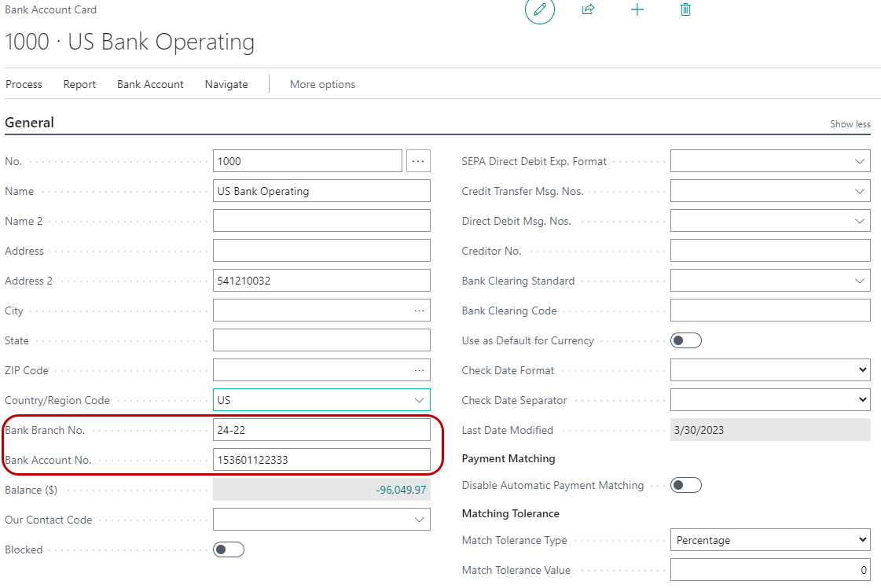Expand Country/Region Code dropdown

coord(419,400)
